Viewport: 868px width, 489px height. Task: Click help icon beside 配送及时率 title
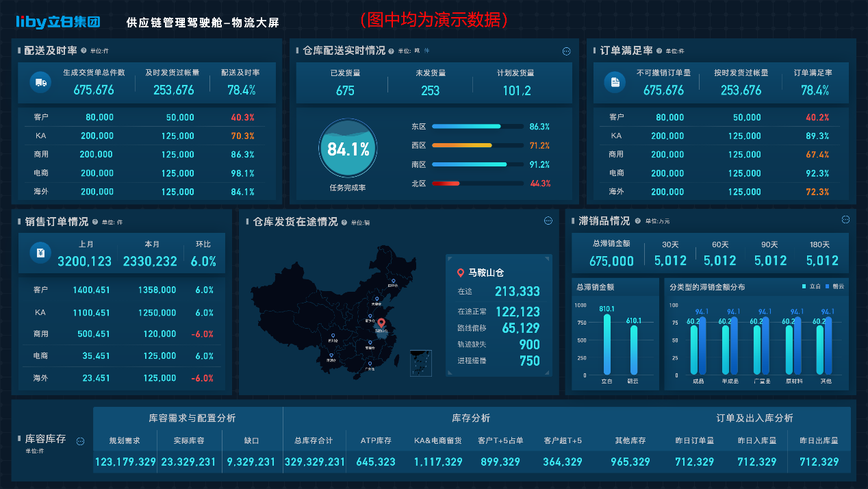click(84, 51)
